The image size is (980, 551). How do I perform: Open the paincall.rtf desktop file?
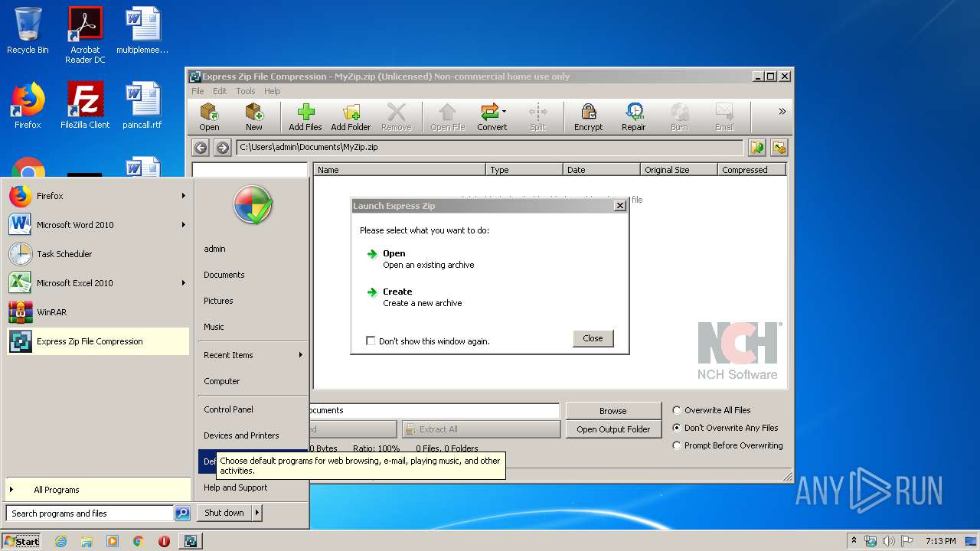pos(142,106)
